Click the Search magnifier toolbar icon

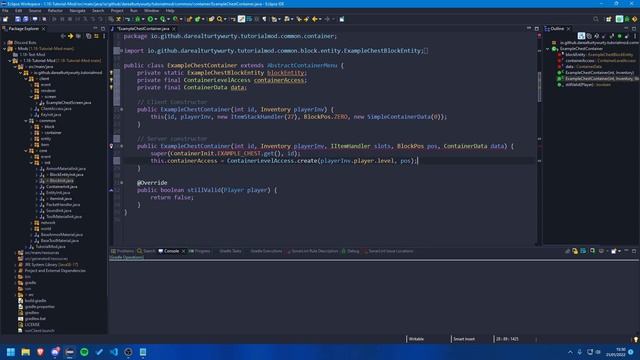click(x=220, y=19)
